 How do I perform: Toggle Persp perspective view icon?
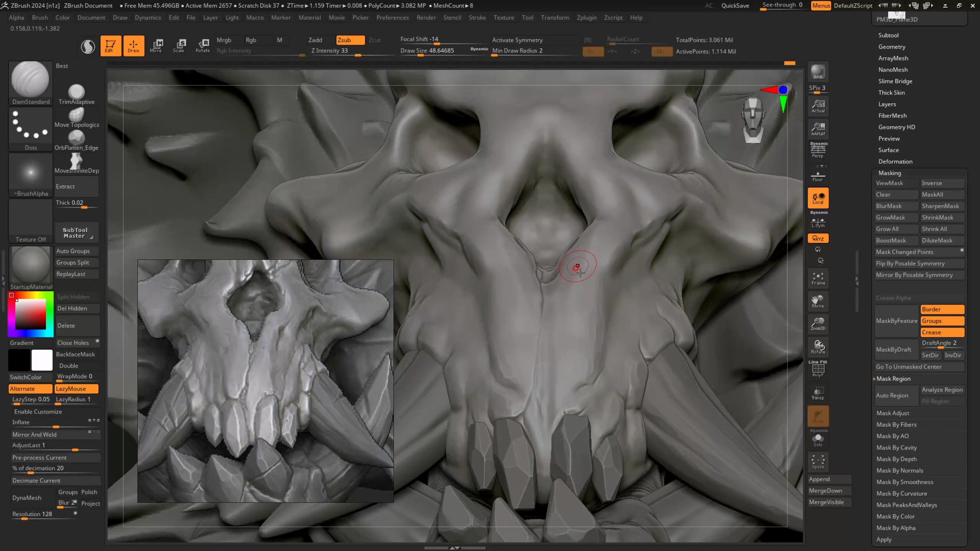pyautogui.click(x=818, y=150)
